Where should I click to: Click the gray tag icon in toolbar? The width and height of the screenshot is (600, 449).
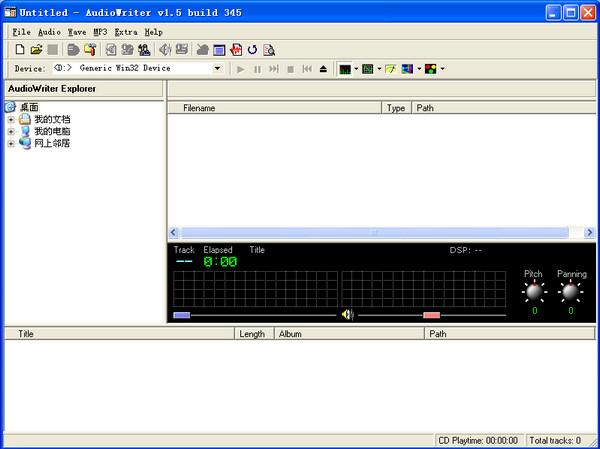click(73, 49)
